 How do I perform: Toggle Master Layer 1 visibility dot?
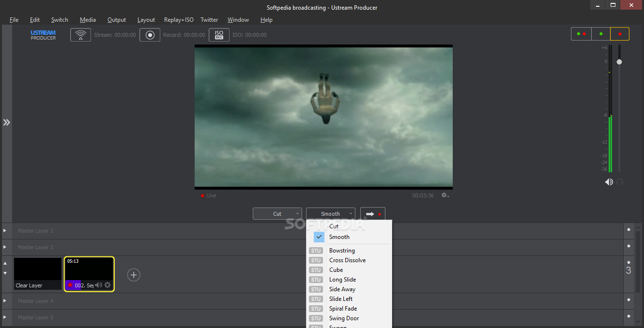tap(629, 230)
